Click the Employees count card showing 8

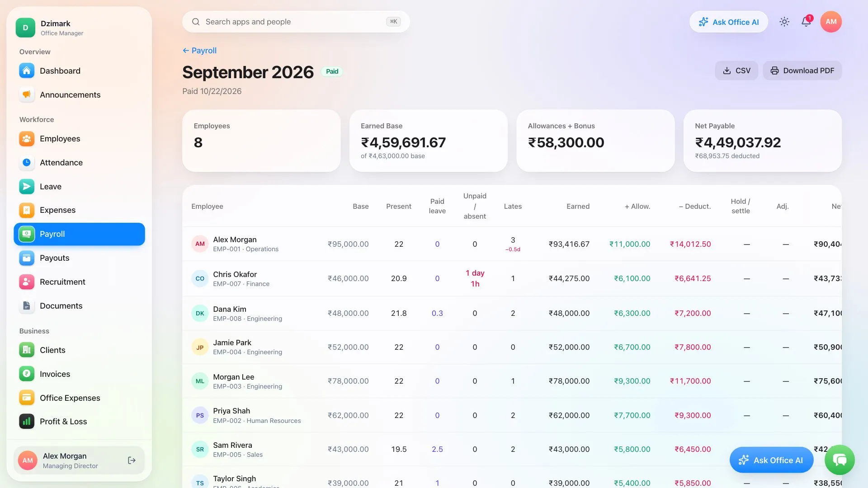click(261, 141)
